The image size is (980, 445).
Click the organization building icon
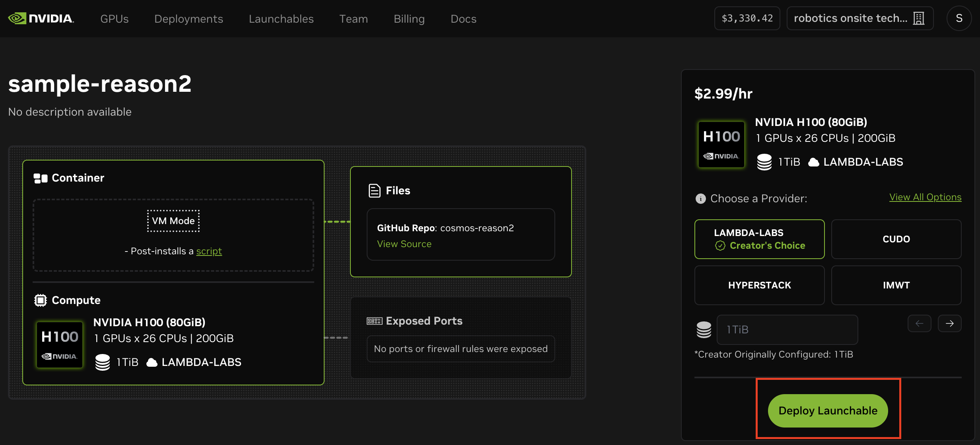919,18
